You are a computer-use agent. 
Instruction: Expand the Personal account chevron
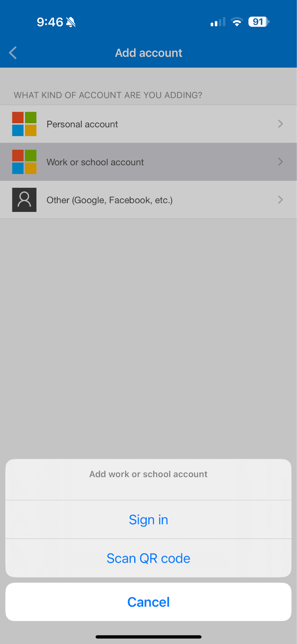pyautogui.click(x=280, y=124)
